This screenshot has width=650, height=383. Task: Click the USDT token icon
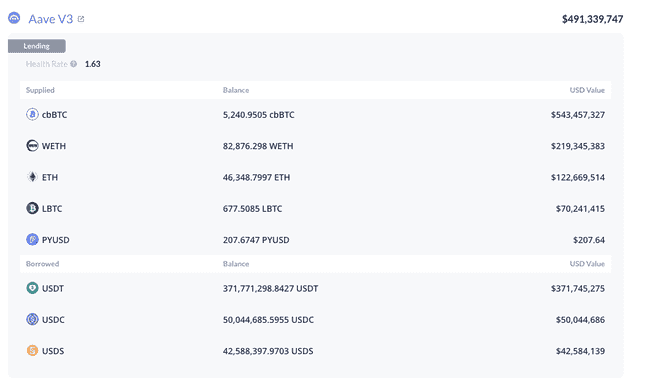32,288
